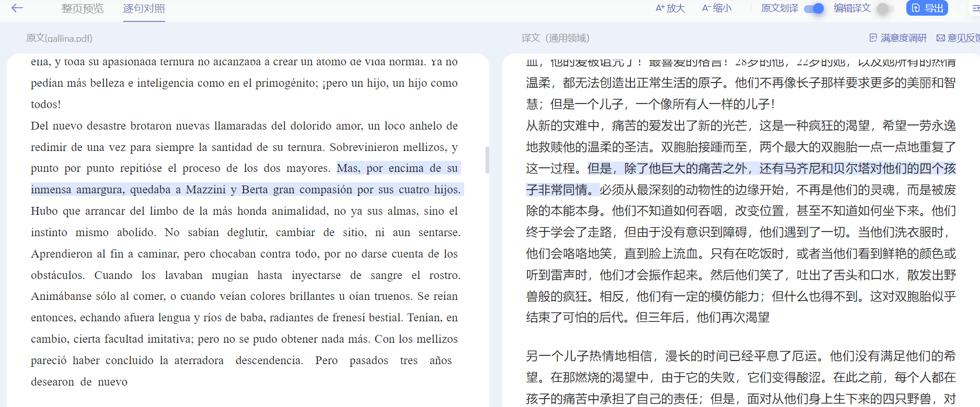
Task: Switch to the 整页预览 tab
Action: (82, 8)
